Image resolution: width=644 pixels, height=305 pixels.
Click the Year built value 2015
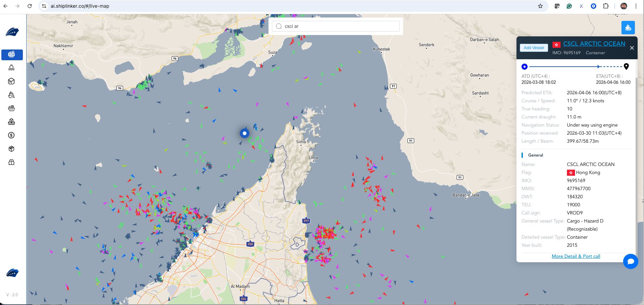click(x=572, y=245)
